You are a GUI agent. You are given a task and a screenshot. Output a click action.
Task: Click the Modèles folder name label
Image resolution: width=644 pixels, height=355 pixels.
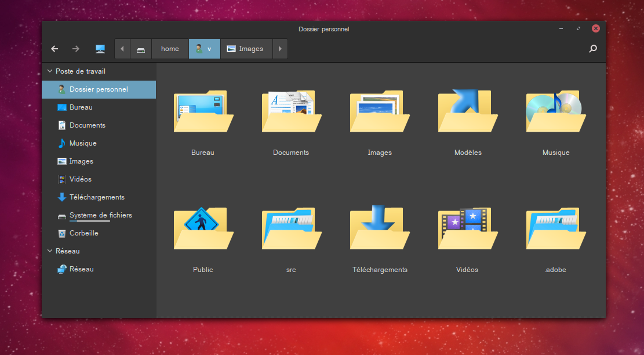point(468,153)
